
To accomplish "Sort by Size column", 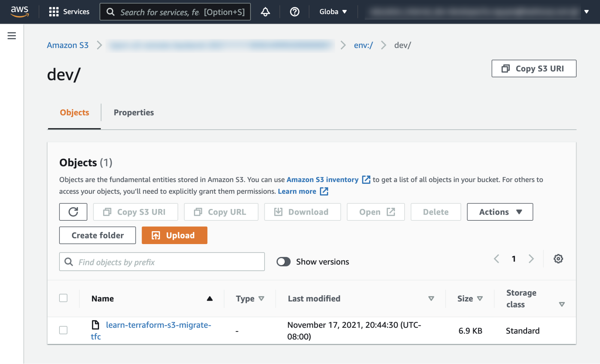I will pyautogui.click(x=470, y=299).
